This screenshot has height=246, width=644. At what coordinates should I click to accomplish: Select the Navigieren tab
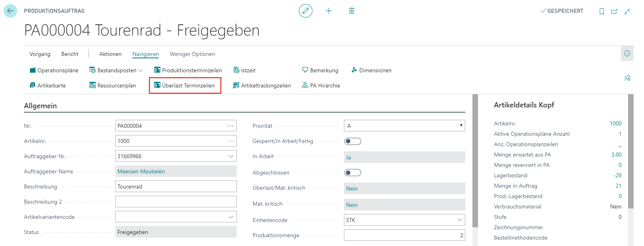click(x=146, y=54)
